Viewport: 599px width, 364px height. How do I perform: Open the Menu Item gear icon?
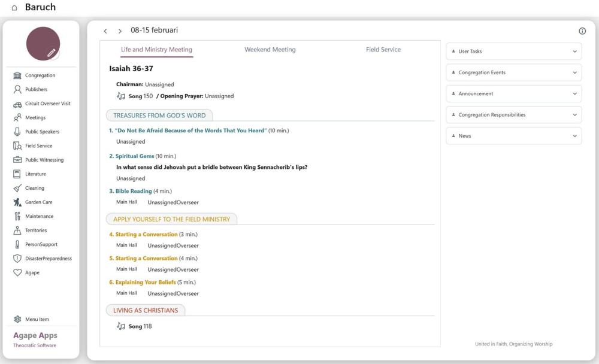pyautogui.click(x=17, y=320)
